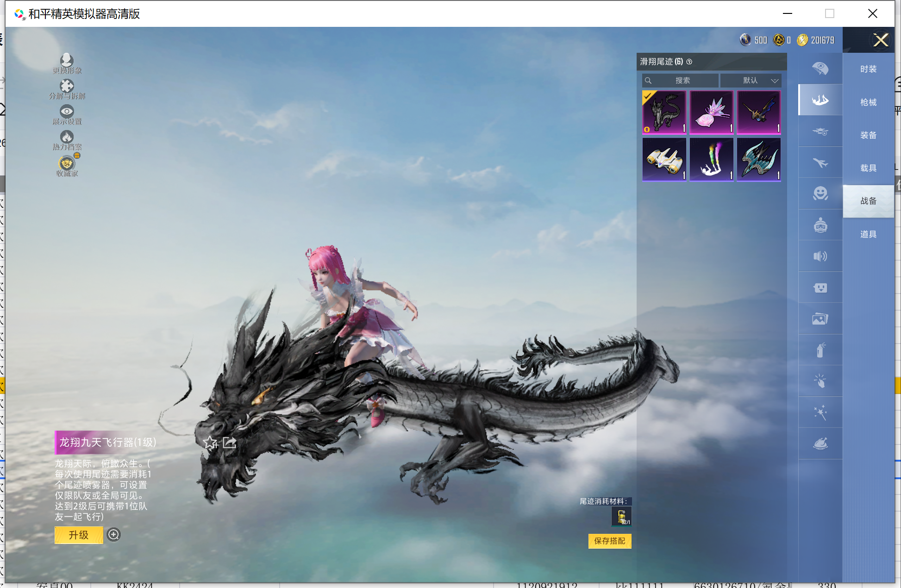The image size is (901, 588).
Task: Open the parachute category icon
Action: 820,69
